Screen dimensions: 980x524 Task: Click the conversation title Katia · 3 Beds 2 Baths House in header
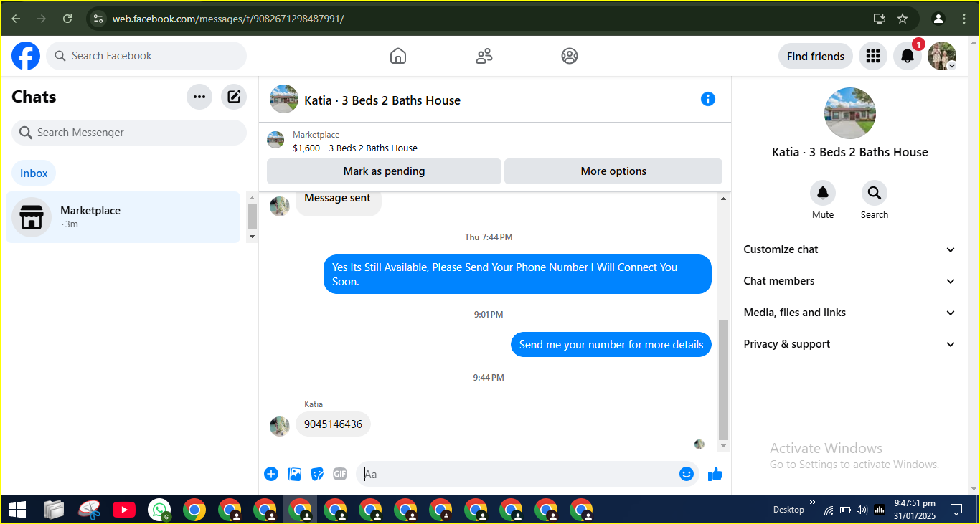click(x=382, y=100)
